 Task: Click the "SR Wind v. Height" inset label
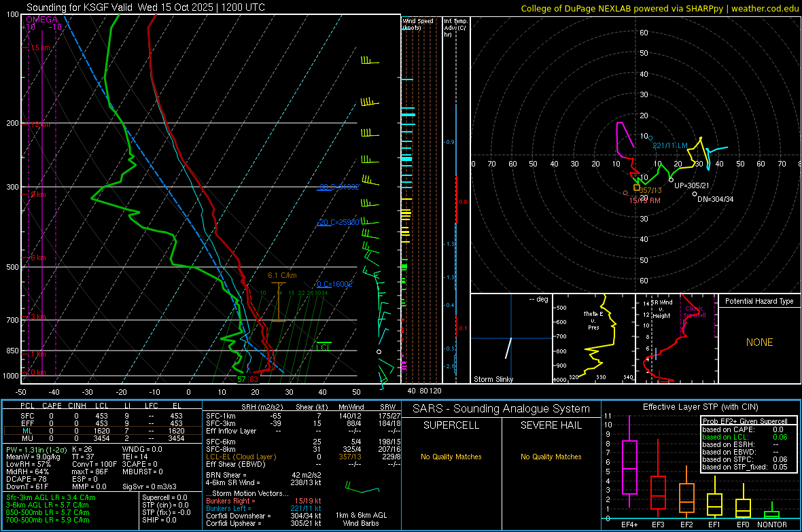tap(661, 309)
